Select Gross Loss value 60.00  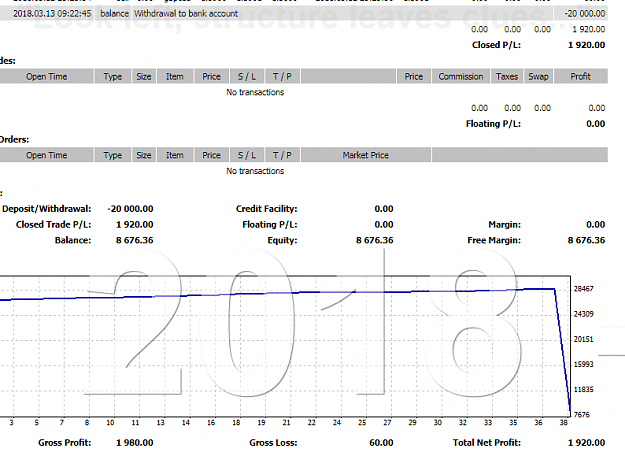pyautogui.click(x=381, y=443)
